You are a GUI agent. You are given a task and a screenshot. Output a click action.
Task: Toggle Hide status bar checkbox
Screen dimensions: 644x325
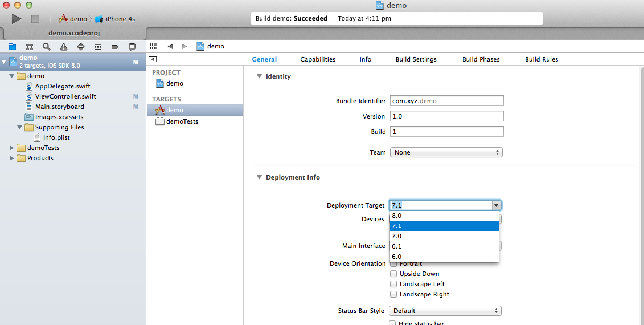[393, 323]
